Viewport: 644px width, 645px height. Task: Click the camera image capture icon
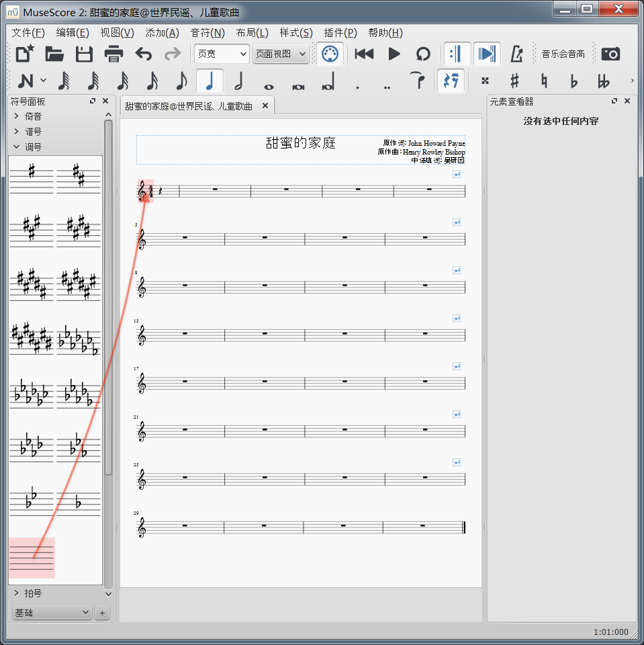[x=610, y=54]
